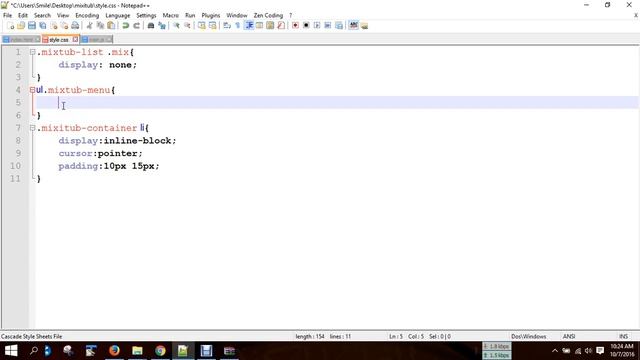Click the User Defined Language toolbar icon
This screenshot has height=360, width=640.
click(x=259, y=26)
